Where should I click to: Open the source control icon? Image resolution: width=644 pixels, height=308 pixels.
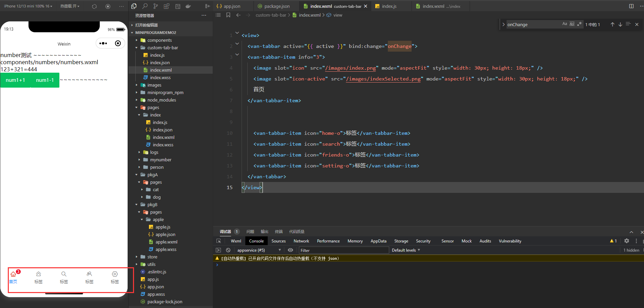(x=155, y=6)
